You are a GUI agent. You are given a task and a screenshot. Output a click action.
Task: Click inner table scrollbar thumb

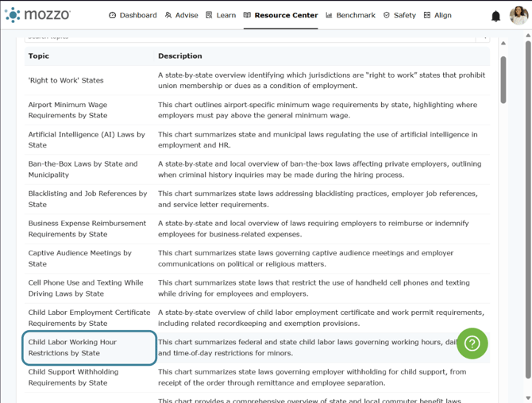tap(503, 79)
